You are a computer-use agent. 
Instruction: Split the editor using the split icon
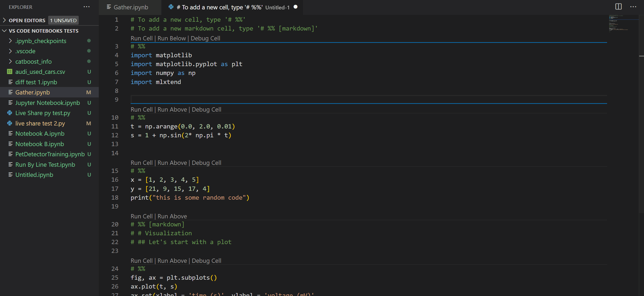point(618,7)
